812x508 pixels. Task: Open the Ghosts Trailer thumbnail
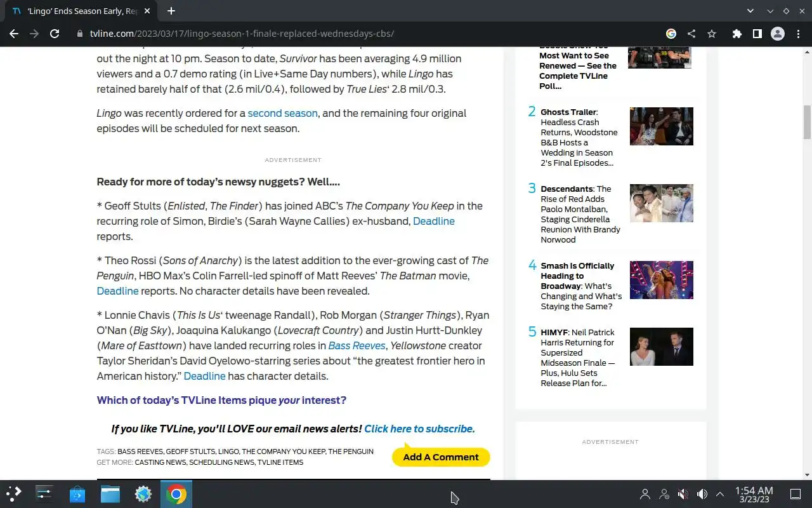[x=661, y=126]
